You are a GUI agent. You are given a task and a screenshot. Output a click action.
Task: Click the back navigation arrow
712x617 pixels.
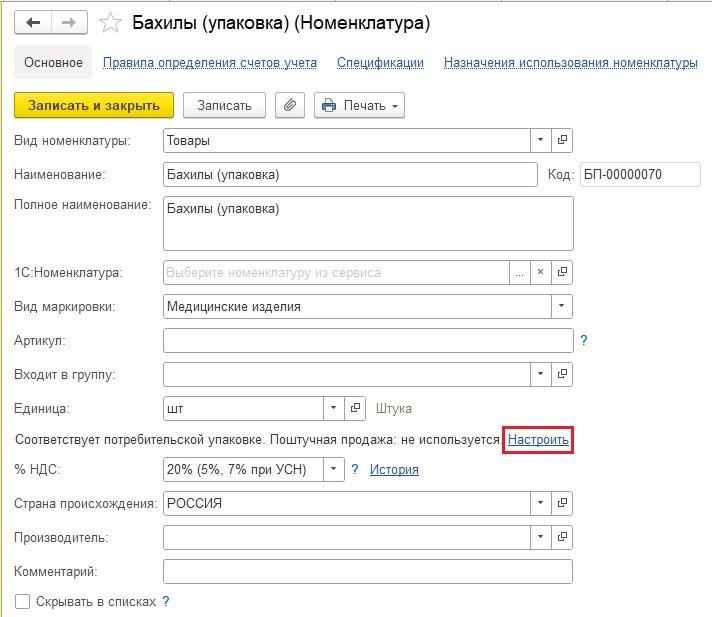33,22
